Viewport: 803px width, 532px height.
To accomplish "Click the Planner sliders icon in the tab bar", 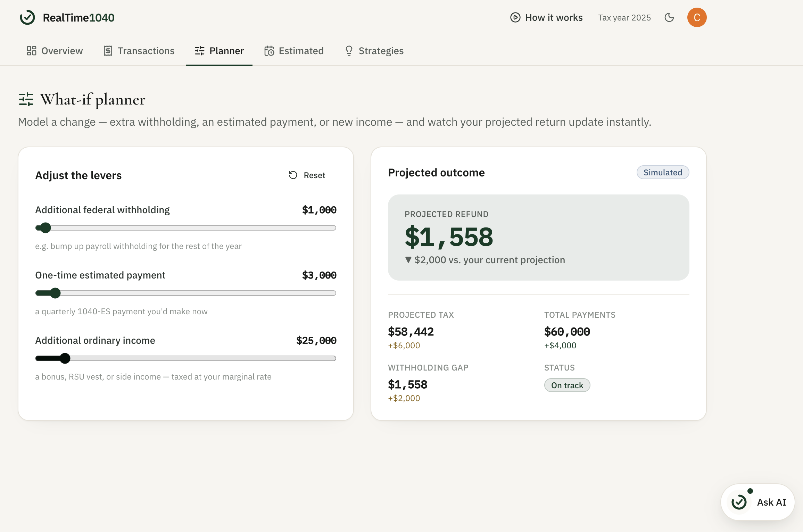I will (200, 51).
